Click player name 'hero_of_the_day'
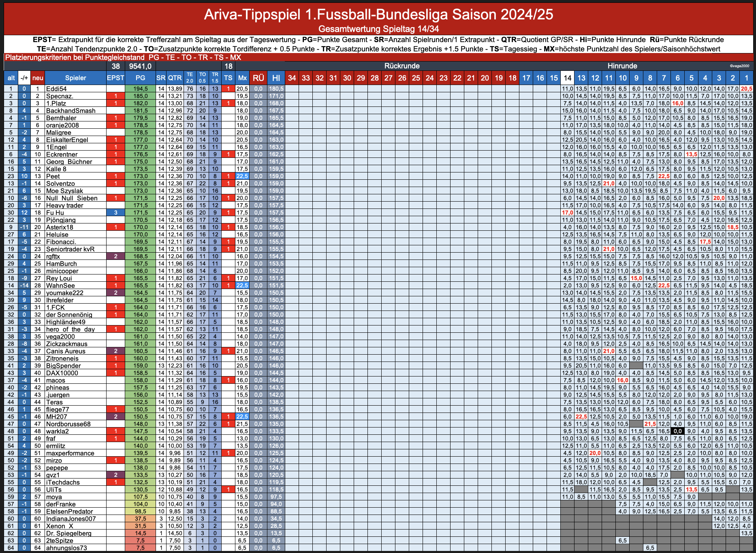756x553 pixels. pos(70,329)
